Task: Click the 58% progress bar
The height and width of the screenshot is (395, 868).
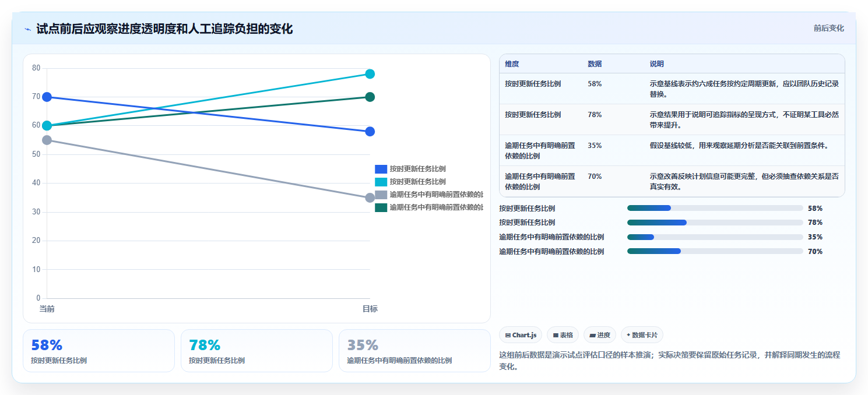Action: click(715, 208)
